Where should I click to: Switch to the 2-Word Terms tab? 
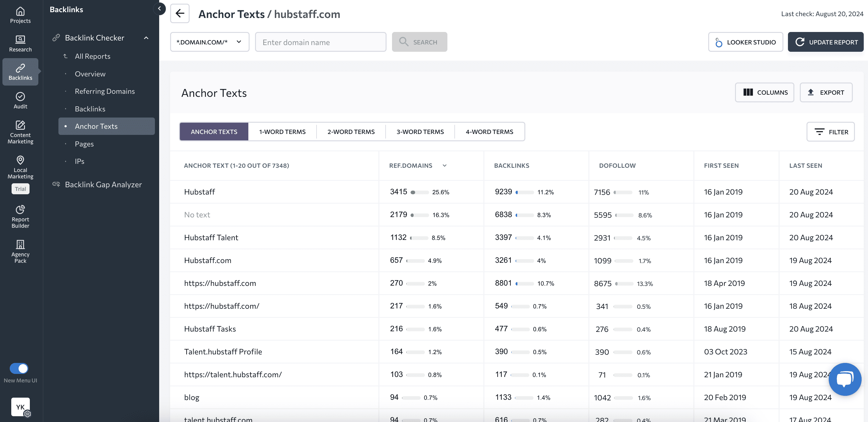tap(351, 132)
